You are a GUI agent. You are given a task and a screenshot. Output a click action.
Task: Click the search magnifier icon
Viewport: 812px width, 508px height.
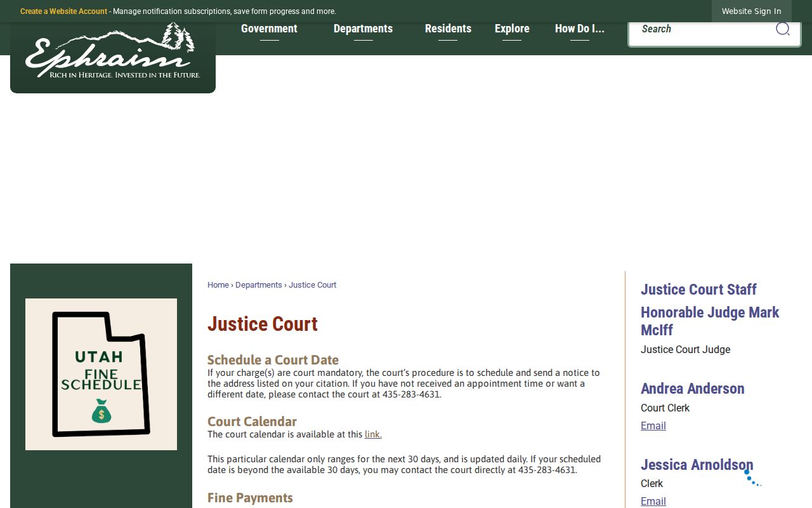[783, 29]
